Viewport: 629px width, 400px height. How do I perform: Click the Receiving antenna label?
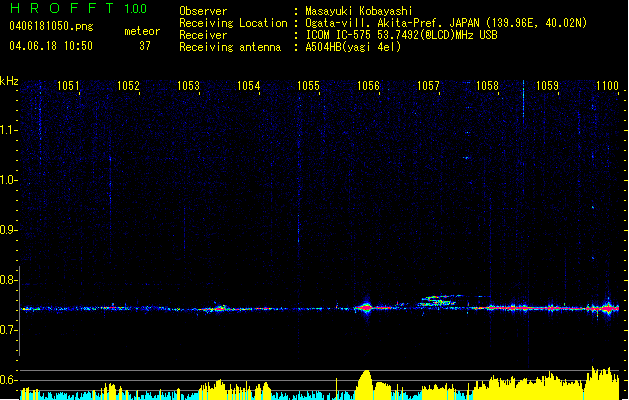click(x=230, y=47)
